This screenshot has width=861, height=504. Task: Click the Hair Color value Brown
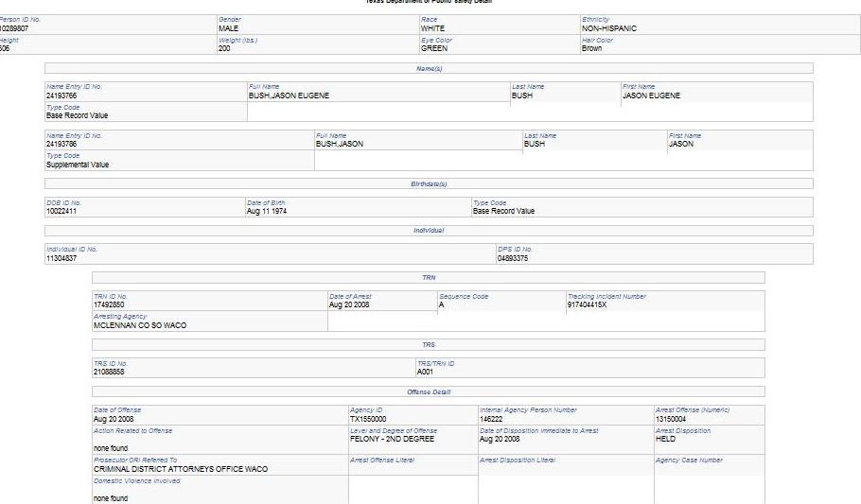coord(592,48)
